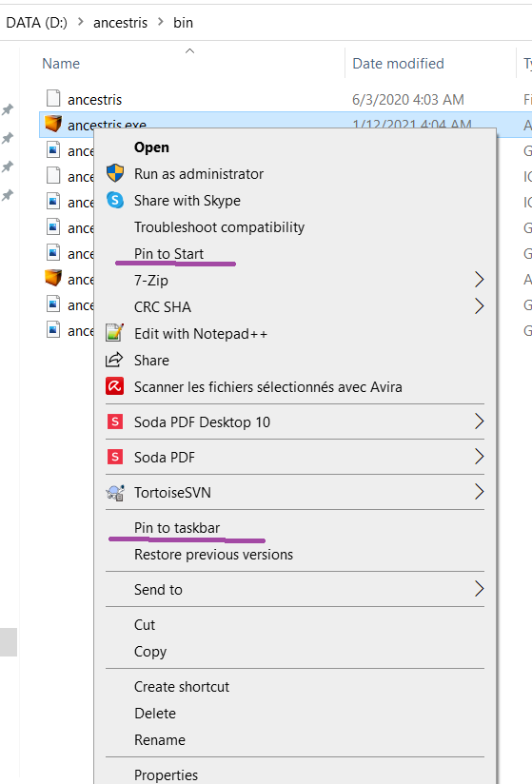This screenshot has width=532, height=784.
Task: Click the Notepad++ icon in menu
Action: [x=114, y=333]
